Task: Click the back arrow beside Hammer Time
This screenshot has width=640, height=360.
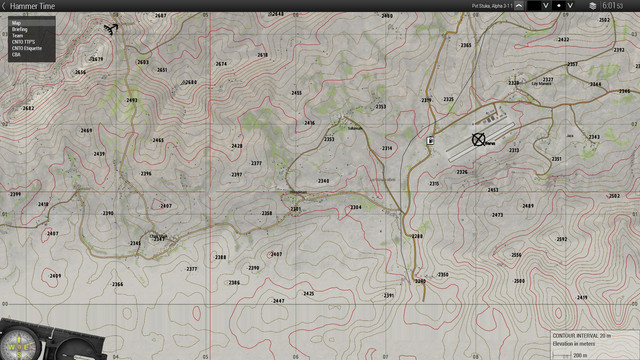Action: (4, 6)
